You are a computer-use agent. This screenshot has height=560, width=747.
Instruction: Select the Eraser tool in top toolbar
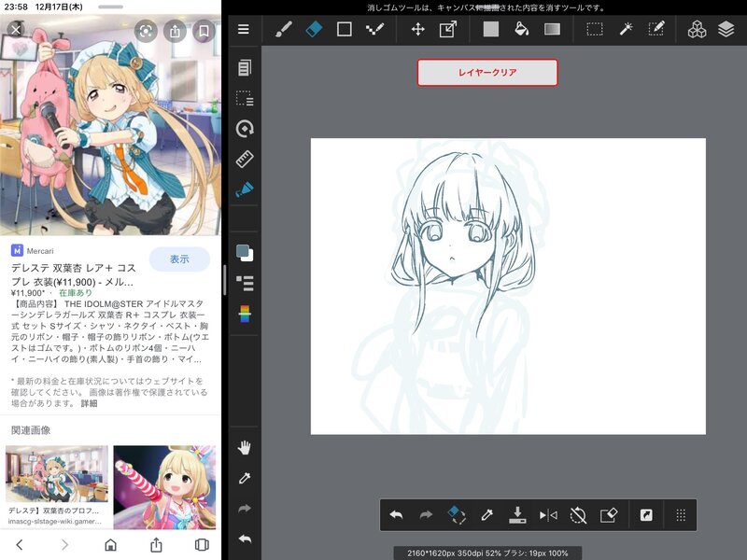pos(314,29)
